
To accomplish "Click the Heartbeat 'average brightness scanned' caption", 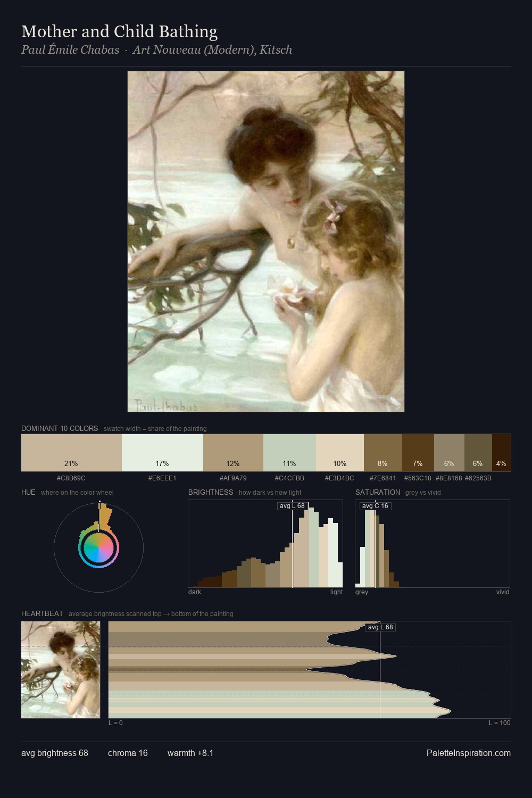I will click(151, 614).
